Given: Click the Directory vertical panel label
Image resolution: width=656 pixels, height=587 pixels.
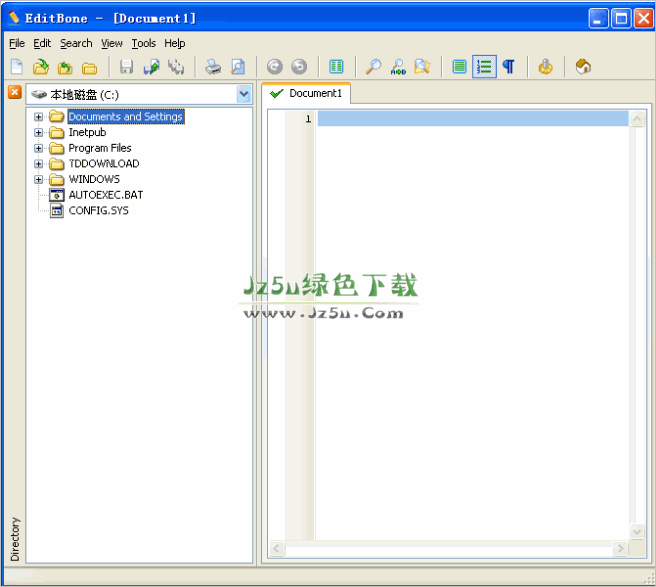Looking at the screenshot, I should point(15,539).
